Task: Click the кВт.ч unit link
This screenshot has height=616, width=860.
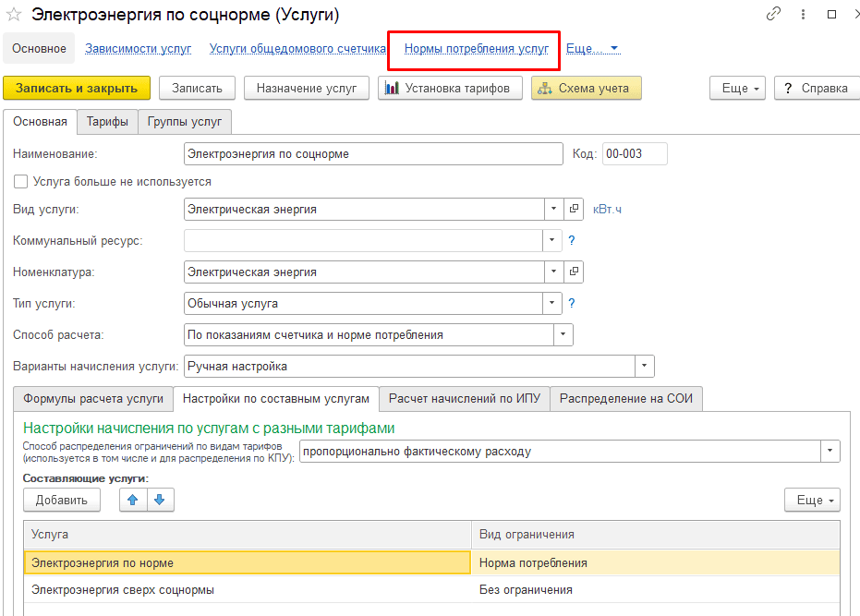Action: click(607, 210)
